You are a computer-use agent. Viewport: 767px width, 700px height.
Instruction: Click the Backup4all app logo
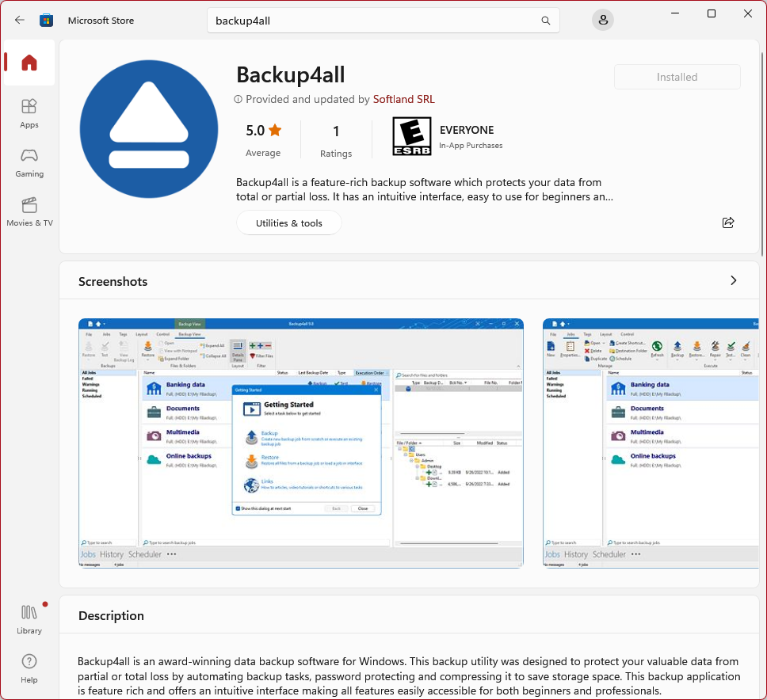click(x=149, y=129)
